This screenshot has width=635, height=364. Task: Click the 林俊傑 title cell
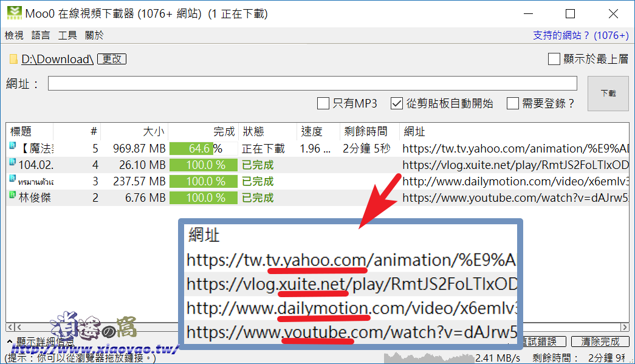tap(35, 197)
